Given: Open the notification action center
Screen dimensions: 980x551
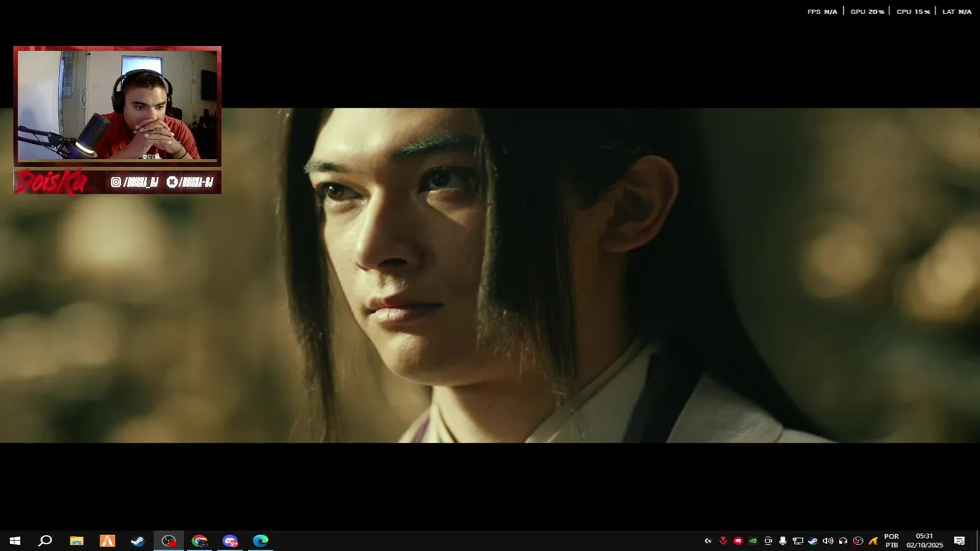Looking at the screenshot, I should tap(959, 541).
